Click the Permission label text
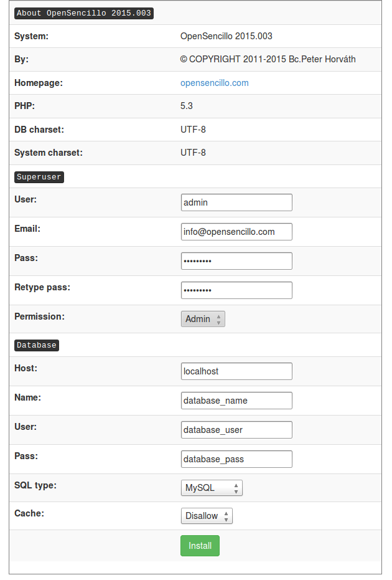The image size is (392, 580). [x=40, y=316]
